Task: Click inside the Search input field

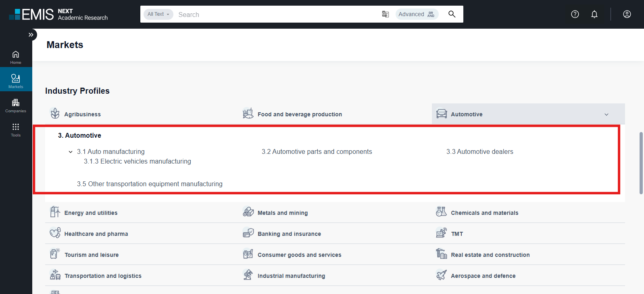Action: [274, 15]
